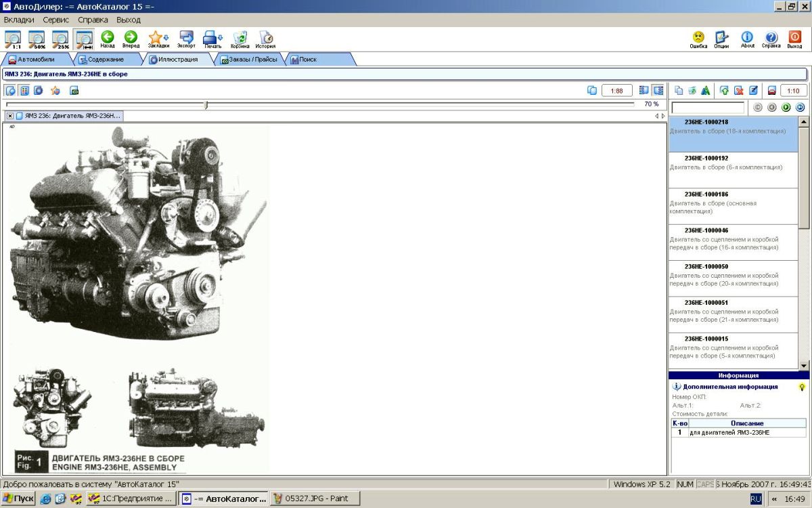The height and width of the screenshot is (508, 812).
Task: Switch to the Содержание tab
Action: pyautogui.click(x=106, y=60)
